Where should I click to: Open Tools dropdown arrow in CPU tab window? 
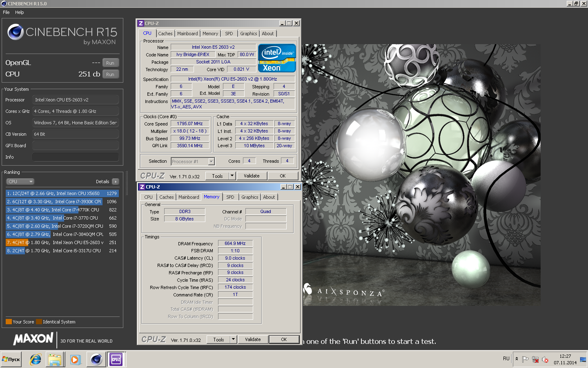(232, 176)
